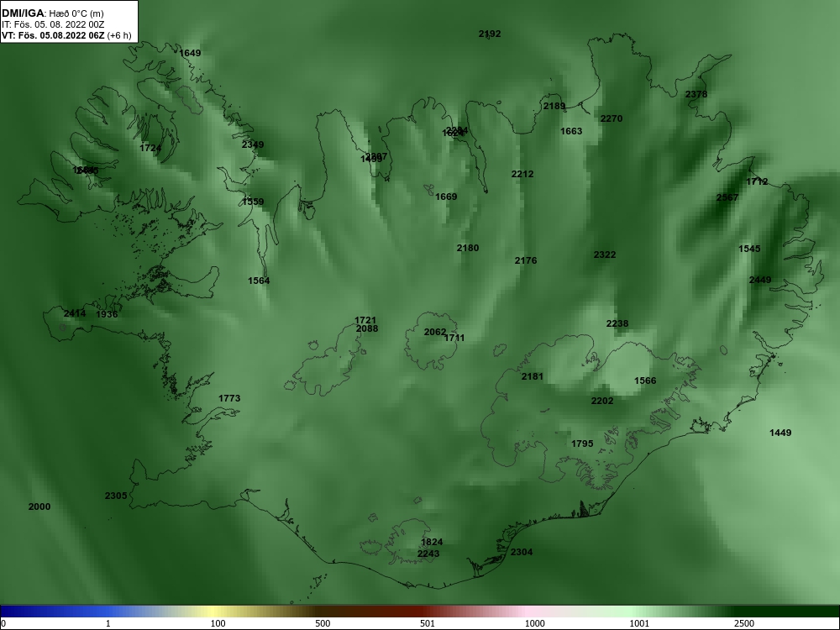Click the VT valid time line
This screenshot has height=630, width=840.
point(66,36)
